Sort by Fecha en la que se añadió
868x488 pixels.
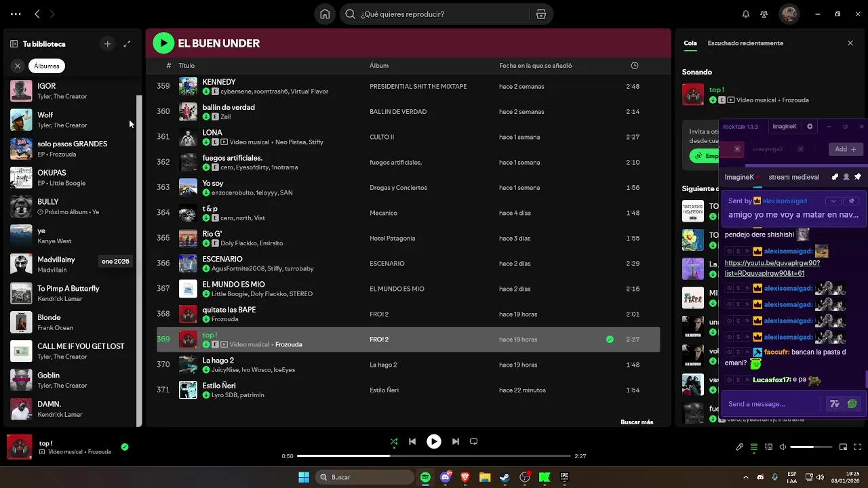pos(536,66)
